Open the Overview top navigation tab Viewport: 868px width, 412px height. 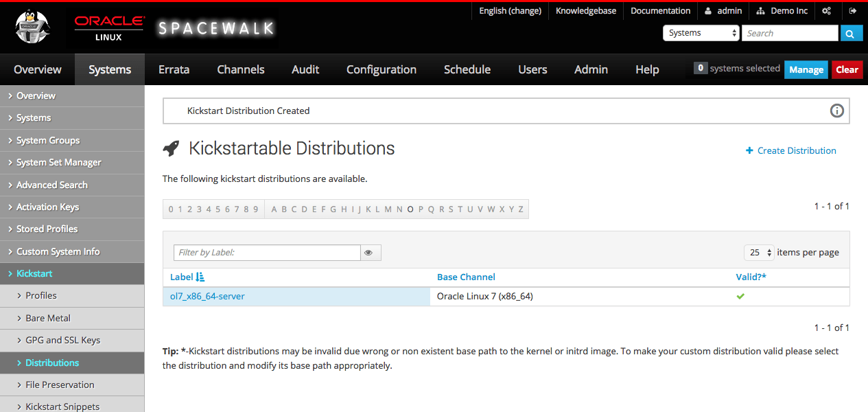coord(38,69)
